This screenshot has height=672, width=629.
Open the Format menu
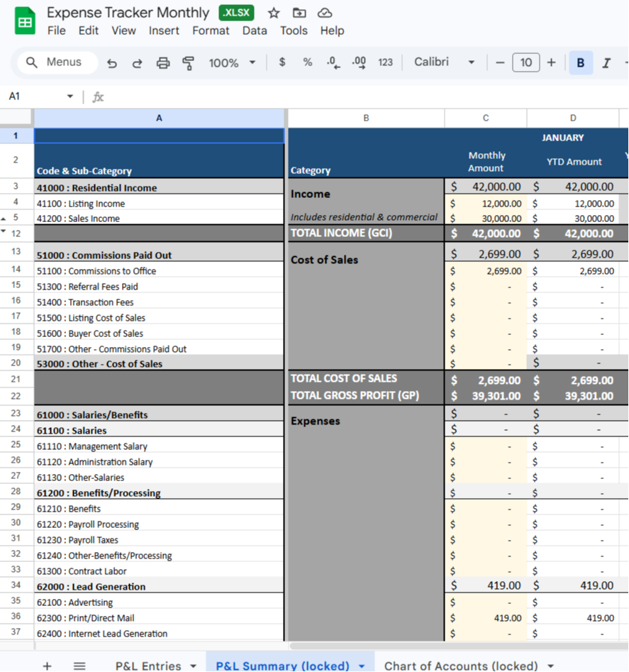pos(211,31)
